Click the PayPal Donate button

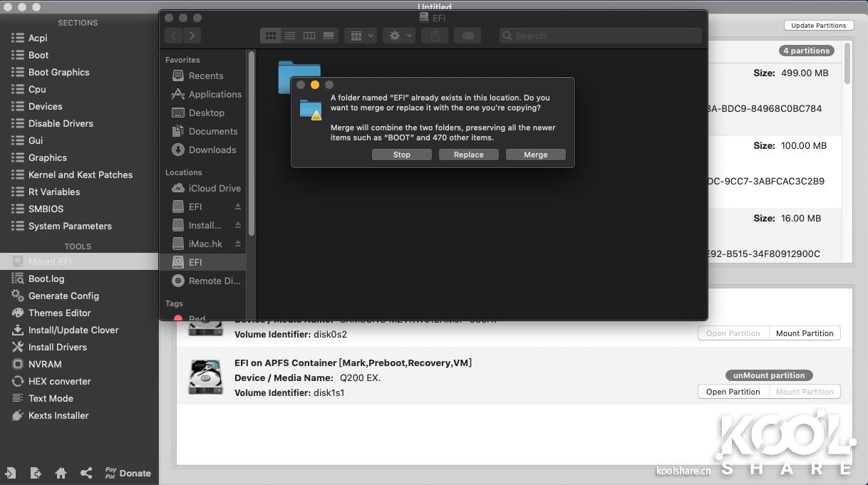pyautogui.click(x=128, y=473)
